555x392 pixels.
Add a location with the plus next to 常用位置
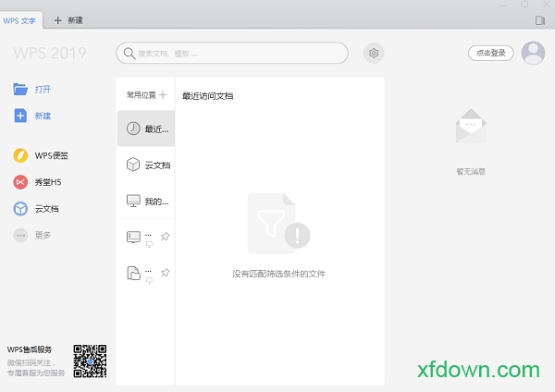click(163, 95)
